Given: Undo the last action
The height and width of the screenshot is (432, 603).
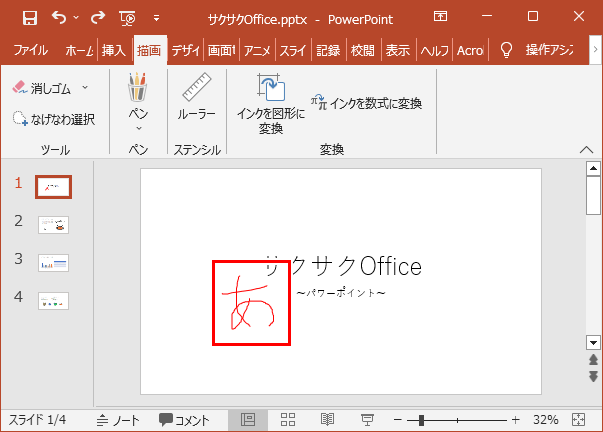Looking at the screenshot, I should (x=59, y=17).
